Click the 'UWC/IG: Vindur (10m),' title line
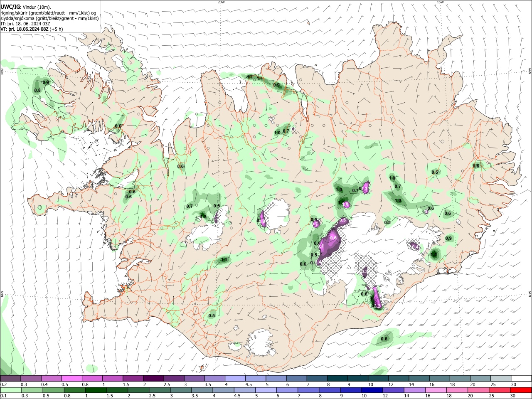532x399 pixels. 26,7
